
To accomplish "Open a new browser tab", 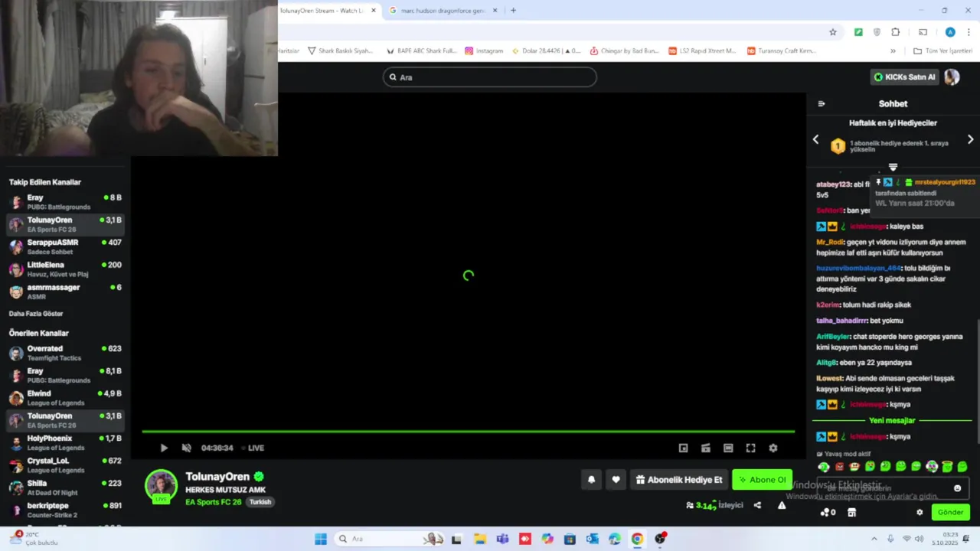I will (x=513, y=11).
